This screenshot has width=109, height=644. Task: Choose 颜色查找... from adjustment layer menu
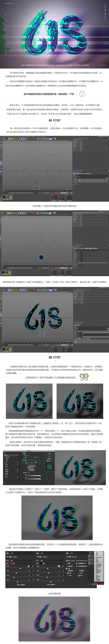98,573
